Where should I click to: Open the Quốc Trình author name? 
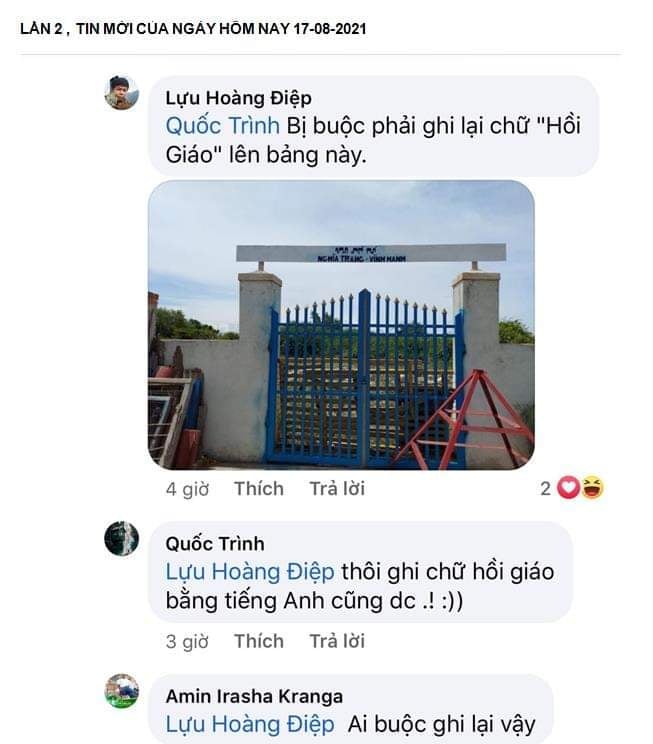pos(215,544)
